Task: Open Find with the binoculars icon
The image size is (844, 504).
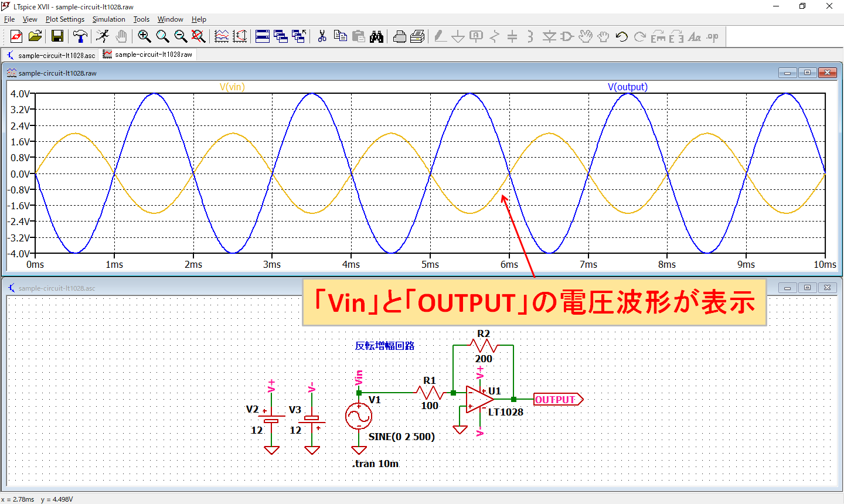Action: tap(376, 36)
